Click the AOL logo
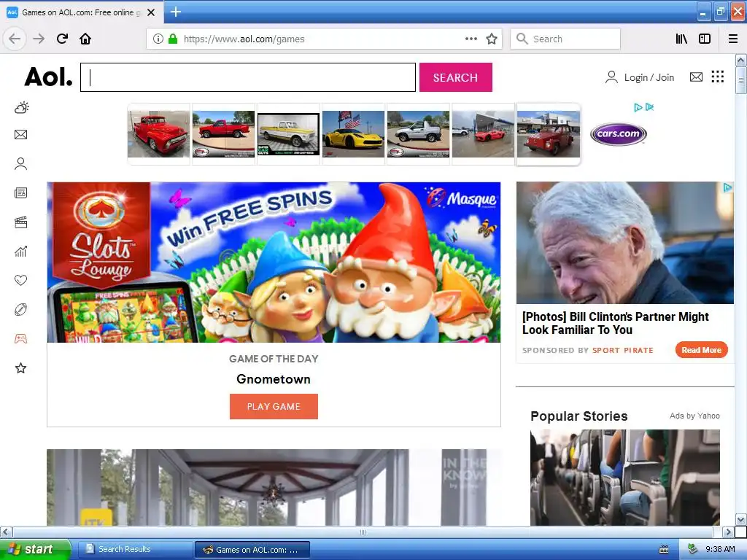The width and height of the screenshot is (747, 560). 49,77
